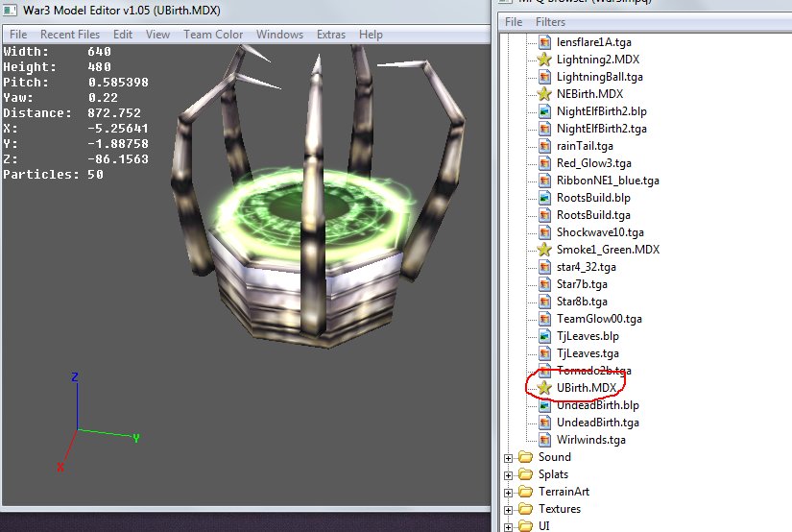Click the UBirth.MDX star icon
The width and height of the screenshot is (792, 532).
pos(544,388)
